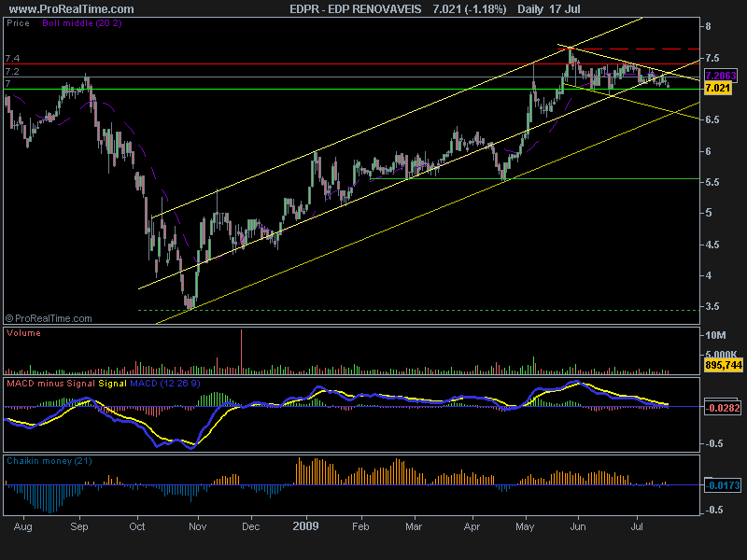The image size is (747, 560).
Task: Click the Volume panel label
Action: pyautogui.click(x=24, y=333)
